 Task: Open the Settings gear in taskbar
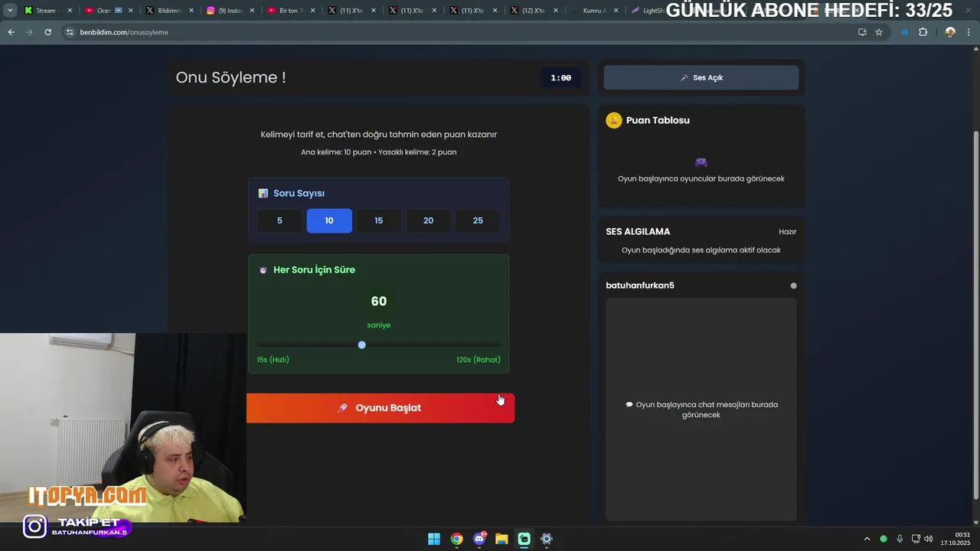(546, 539)
